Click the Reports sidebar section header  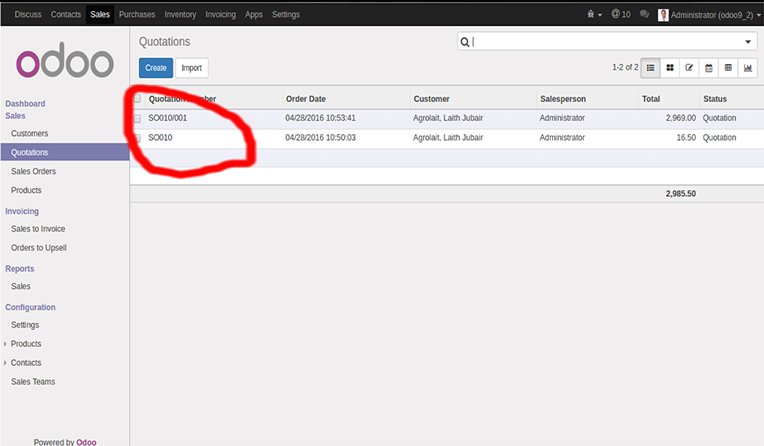[19, 269]
